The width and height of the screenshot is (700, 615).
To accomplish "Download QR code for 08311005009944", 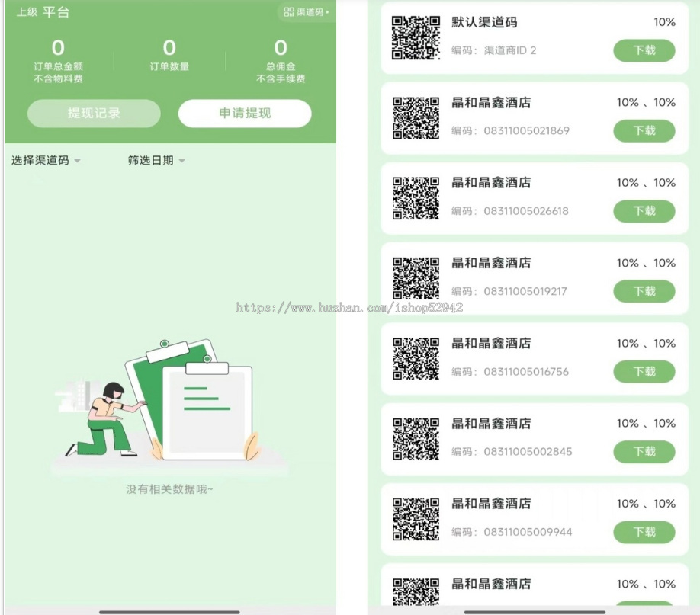I will click(644, 531).
